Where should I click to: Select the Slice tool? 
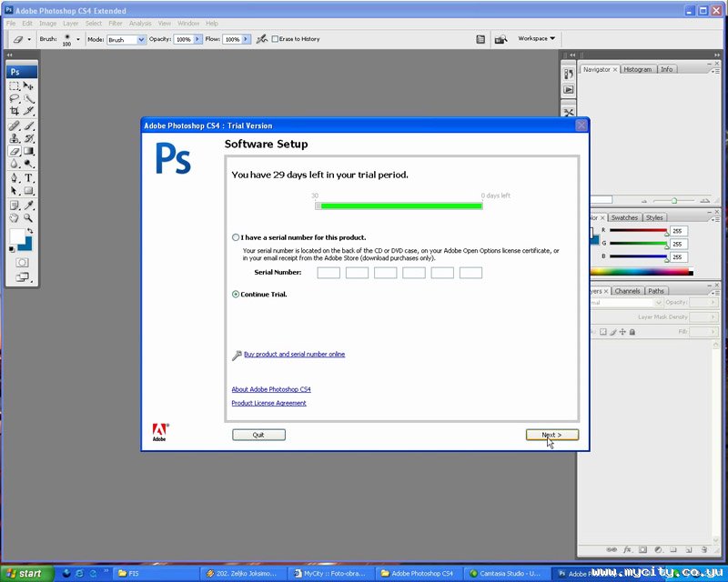(x=28, y=110)
